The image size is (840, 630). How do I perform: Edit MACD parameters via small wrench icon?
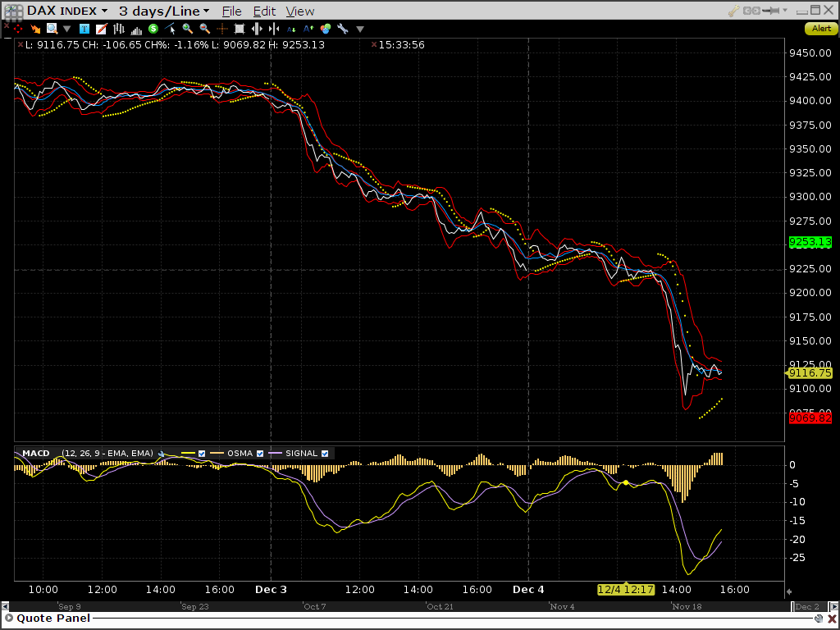click(162, 454)
